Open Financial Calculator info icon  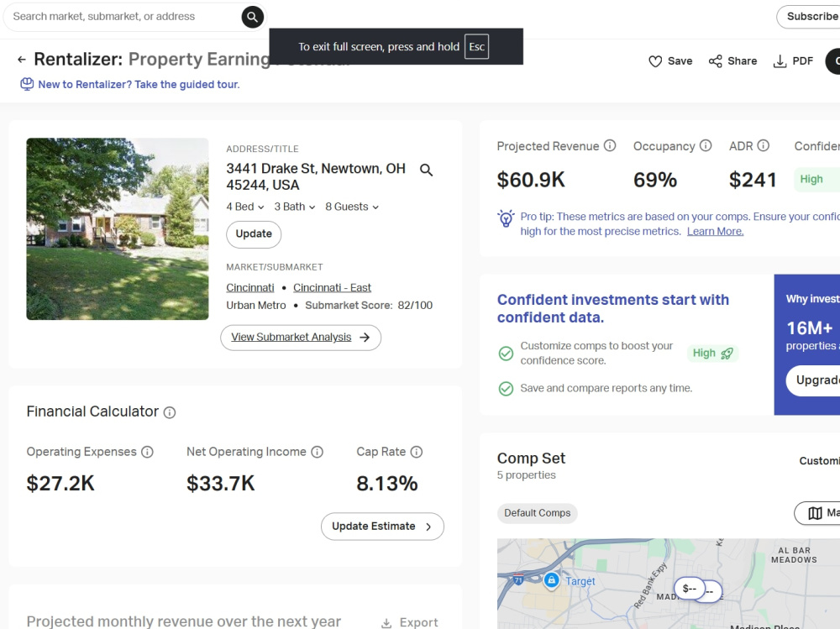tap(170, 412)
